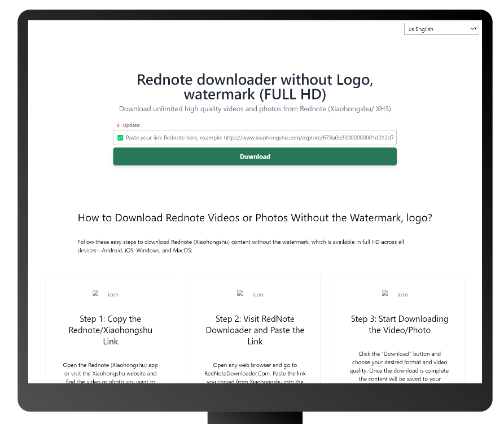Screen dimensions: 504x424
Task: Click the Step 3 'Click the Download button' description
Action: pyautogui.click(x=400, y=366)
